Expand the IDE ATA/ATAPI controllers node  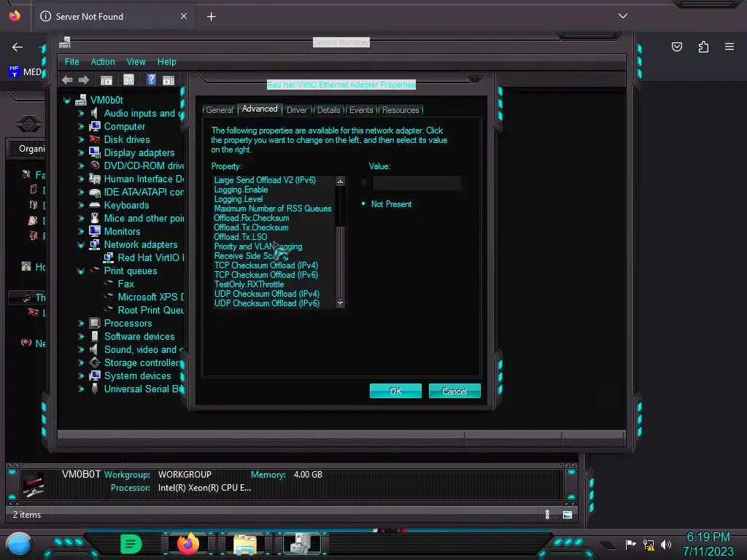coord(81,192)
